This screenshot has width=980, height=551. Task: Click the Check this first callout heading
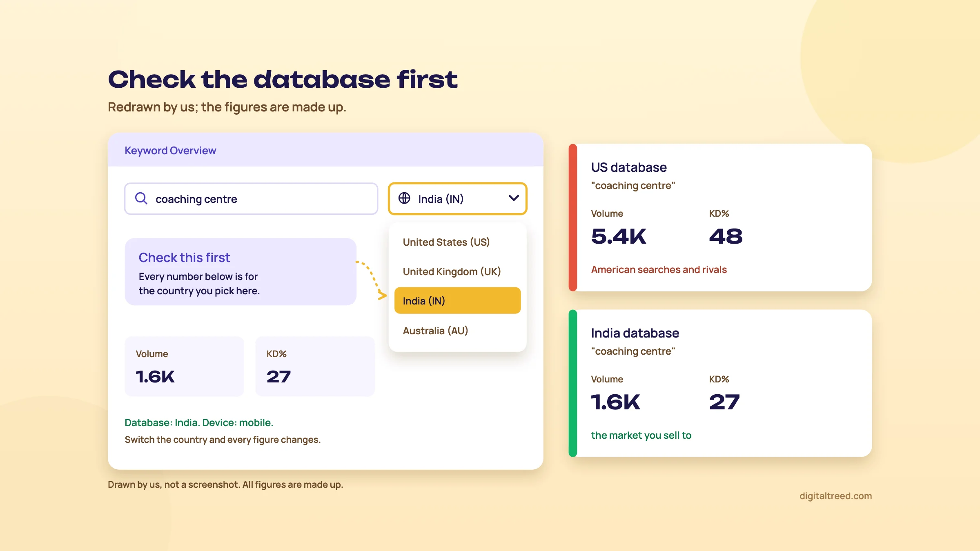pos(184,258)
